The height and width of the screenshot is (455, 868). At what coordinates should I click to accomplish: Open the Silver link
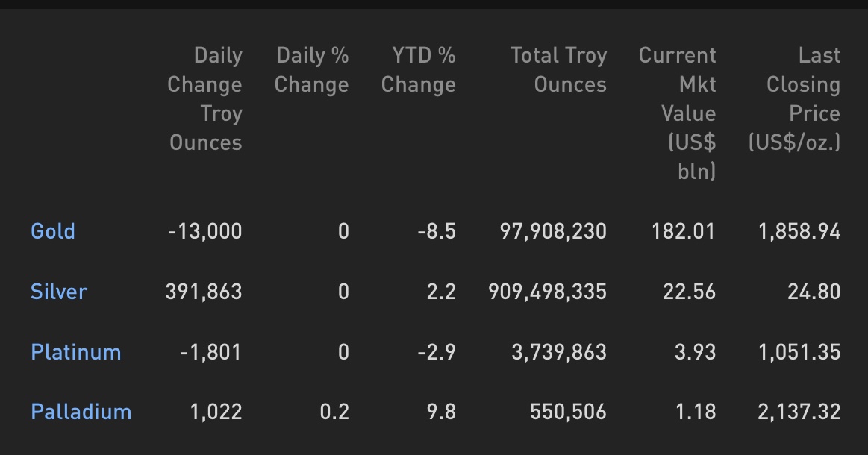[59, 291]
